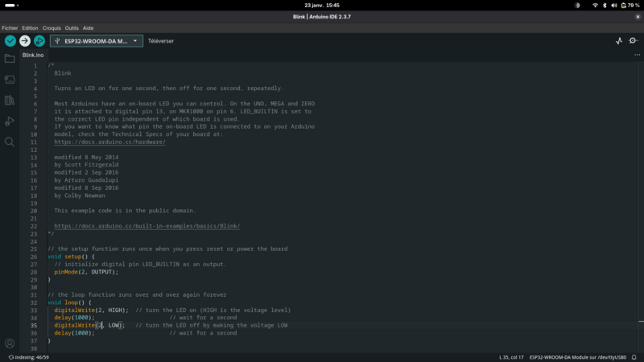Click the "by Scott Fitzgerald" comment line

point(86,165)
